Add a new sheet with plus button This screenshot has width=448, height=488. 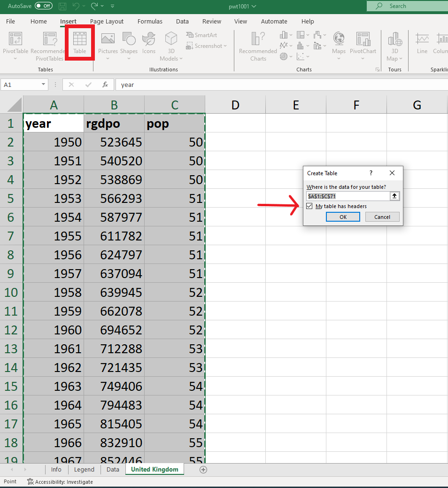[x=203, y=469]
